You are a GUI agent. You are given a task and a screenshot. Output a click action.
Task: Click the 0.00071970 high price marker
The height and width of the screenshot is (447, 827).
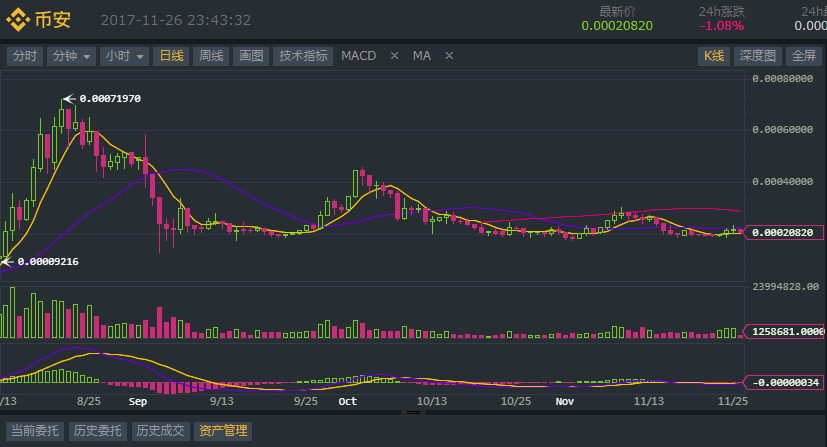click(x=109, y=98)
